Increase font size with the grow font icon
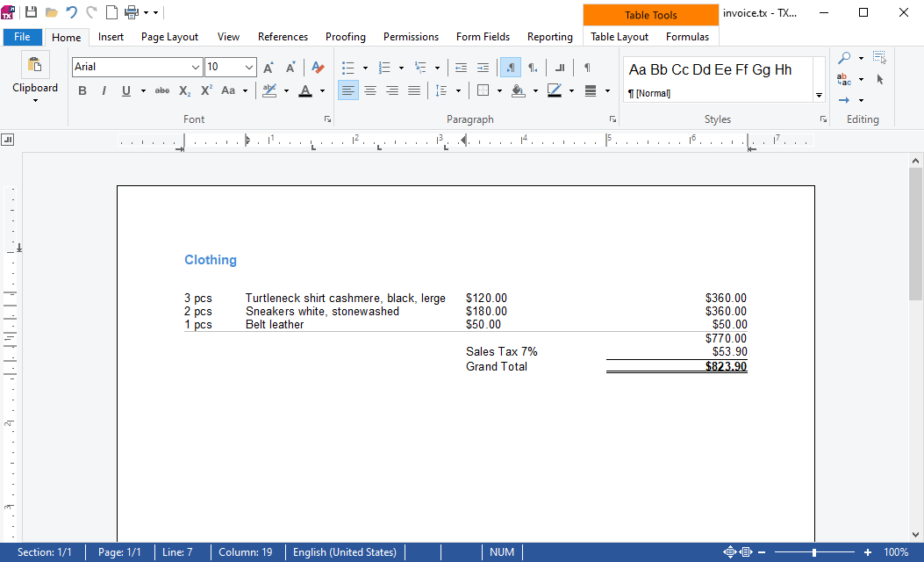 pos(269,68)
